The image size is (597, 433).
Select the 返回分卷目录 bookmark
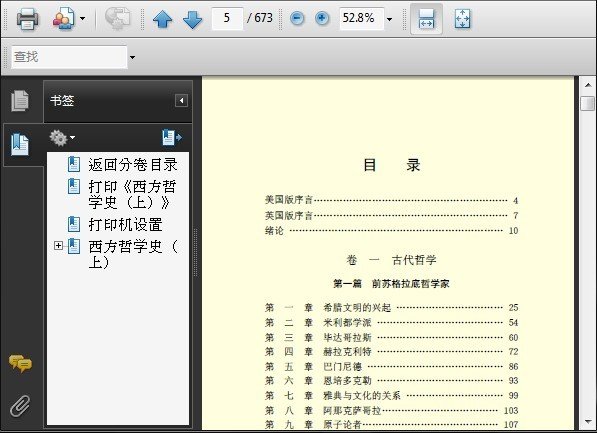132,165
